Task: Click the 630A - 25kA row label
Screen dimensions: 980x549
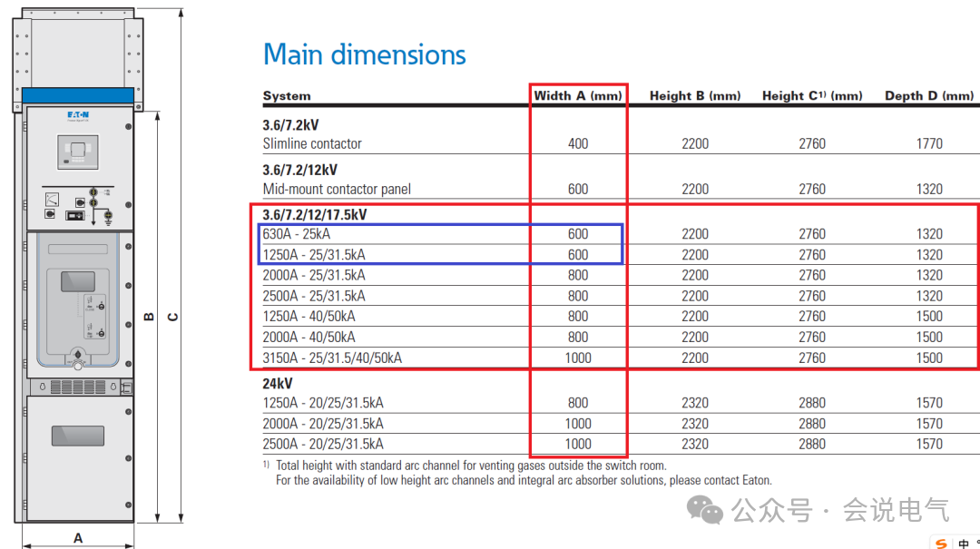Action: point(297,234)
